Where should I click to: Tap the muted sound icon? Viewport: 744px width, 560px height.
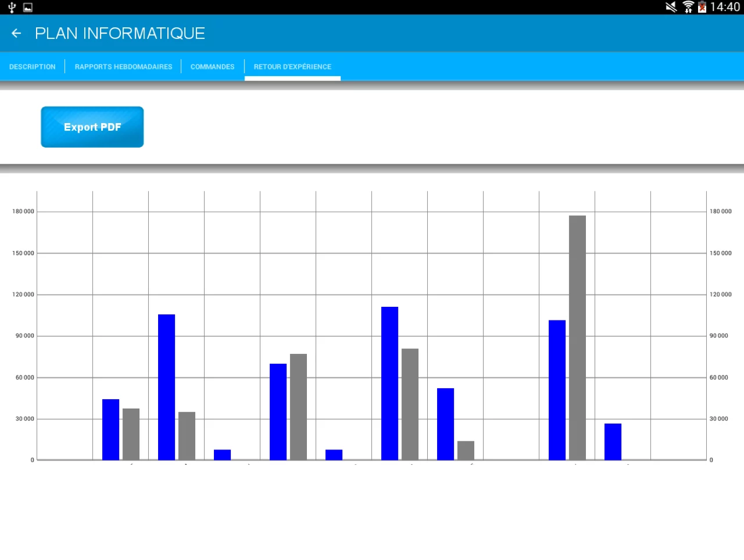point(671,7)
